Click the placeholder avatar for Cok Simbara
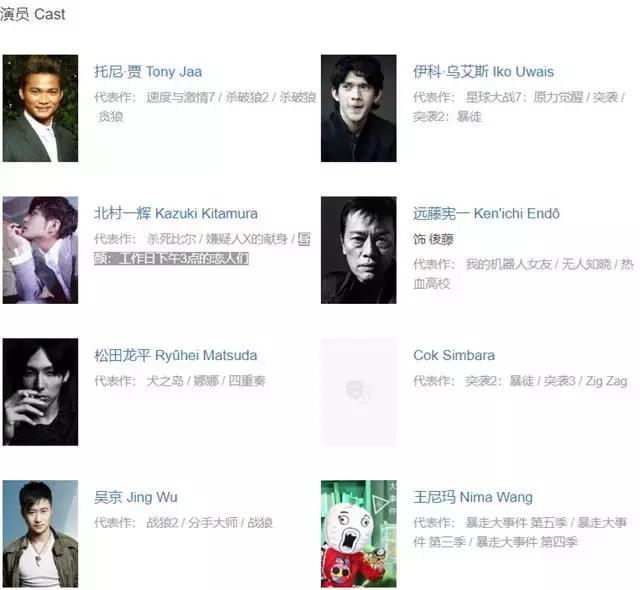The height and width of the screenshot is (590, 640). coord(358,392)
